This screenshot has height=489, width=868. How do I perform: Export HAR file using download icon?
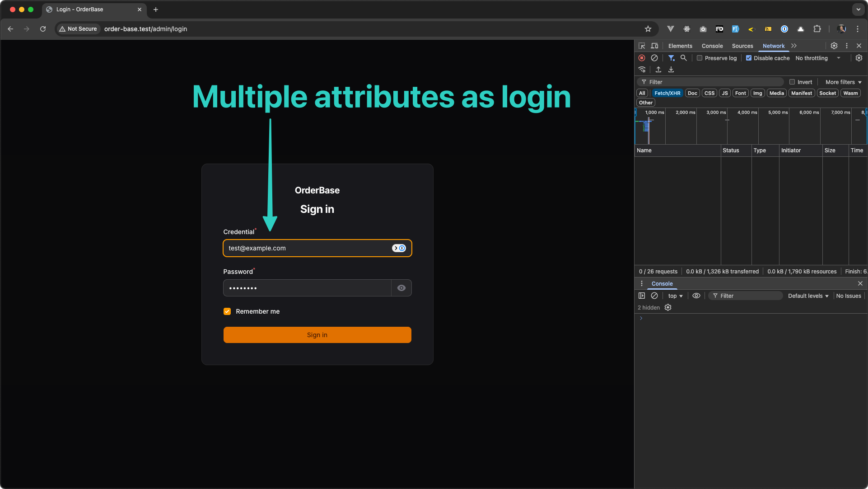(671, 70)
